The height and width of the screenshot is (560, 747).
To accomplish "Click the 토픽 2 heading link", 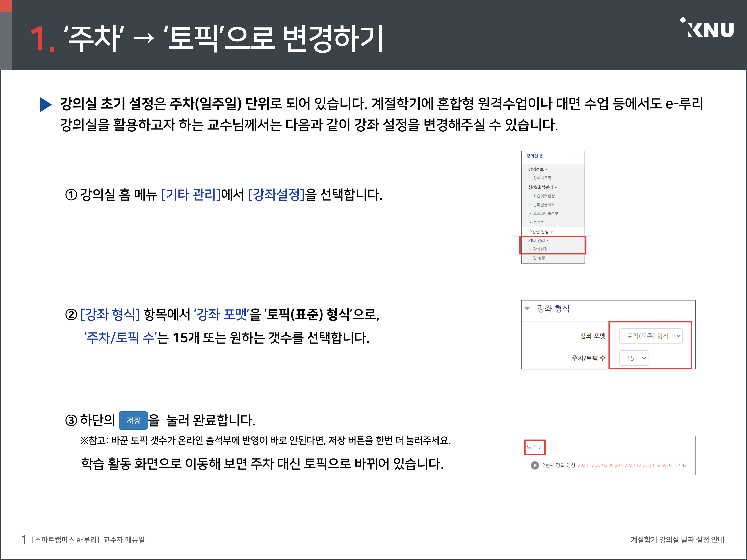I will pyautogui.click(x=534, y=447).
